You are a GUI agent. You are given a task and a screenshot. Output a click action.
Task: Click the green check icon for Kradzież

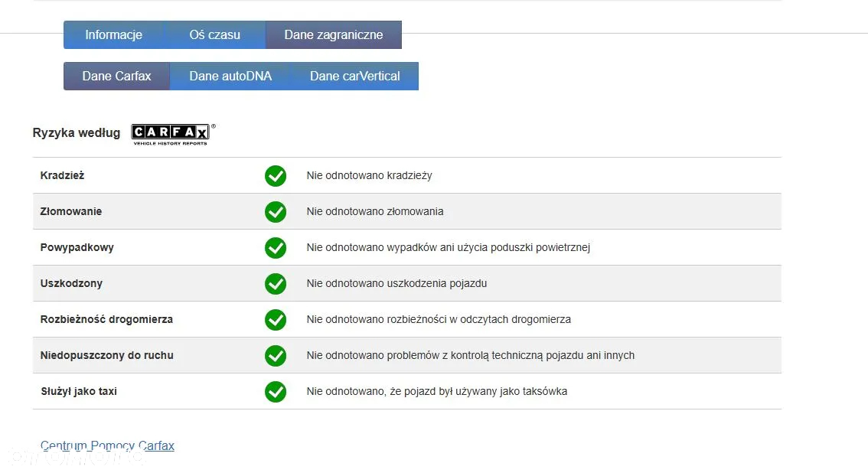tap(275, 176)
